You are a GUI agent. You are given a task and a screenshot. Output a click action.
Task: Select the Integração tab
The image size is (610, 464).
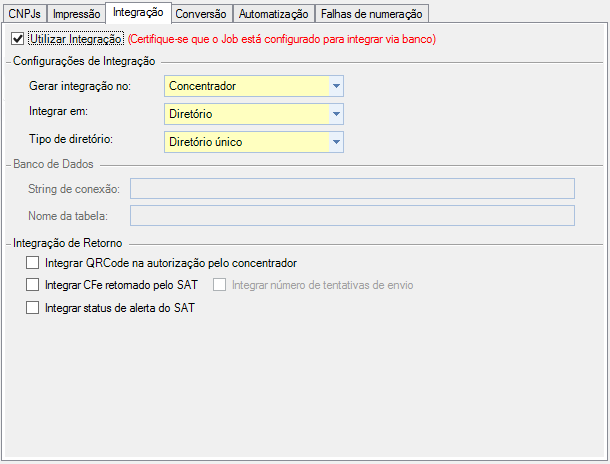138,12
